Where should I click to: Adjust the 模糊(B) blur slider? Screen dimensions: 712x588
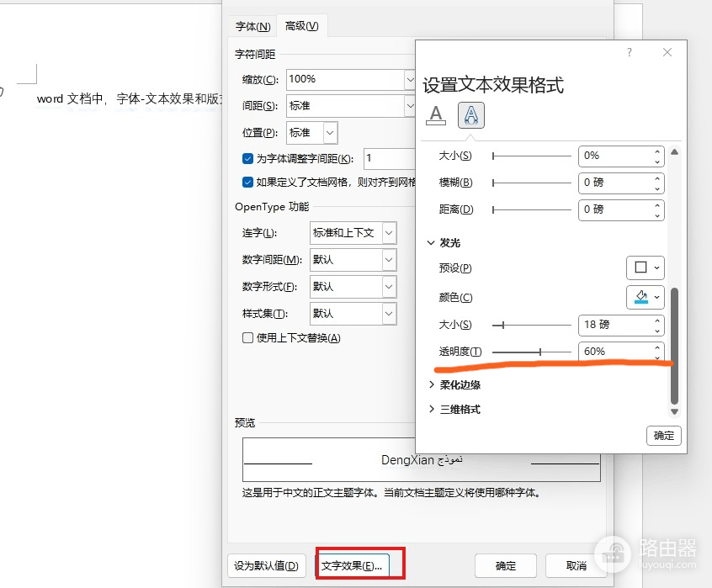[532, 183]
